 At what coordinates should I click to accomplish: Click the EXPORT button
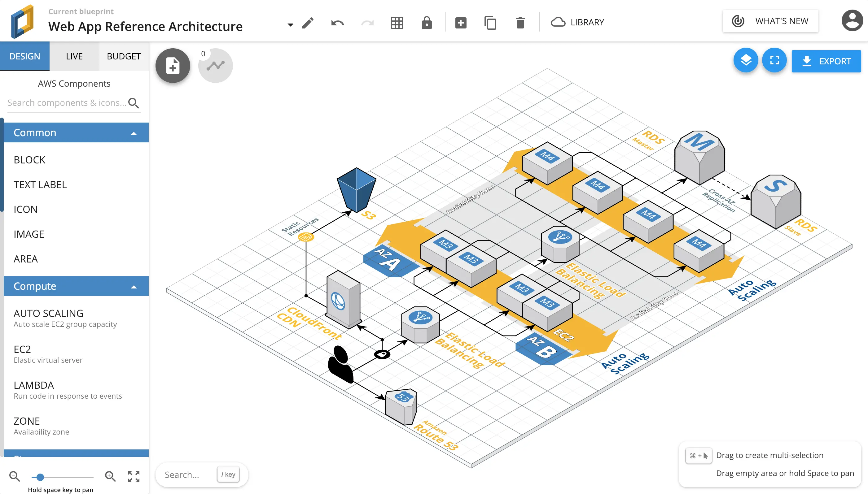pyautogui.click(x=826, y=61)
